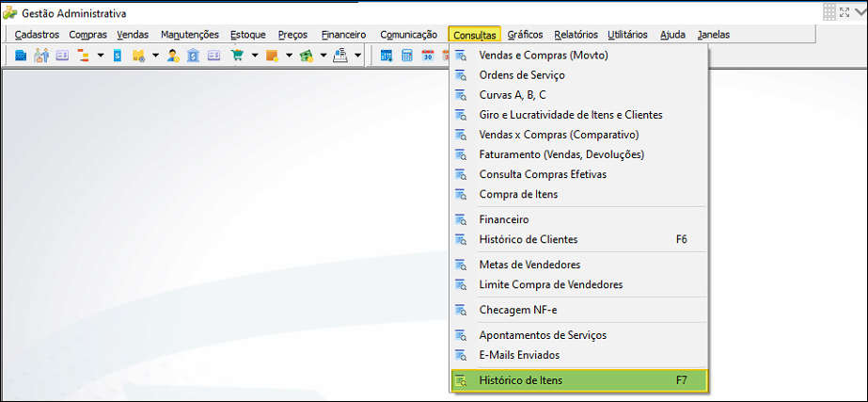The width and height of the screenshot is (868, 402).
Task: Click the orange box icon in toolbar
Action: coord(271,56)
